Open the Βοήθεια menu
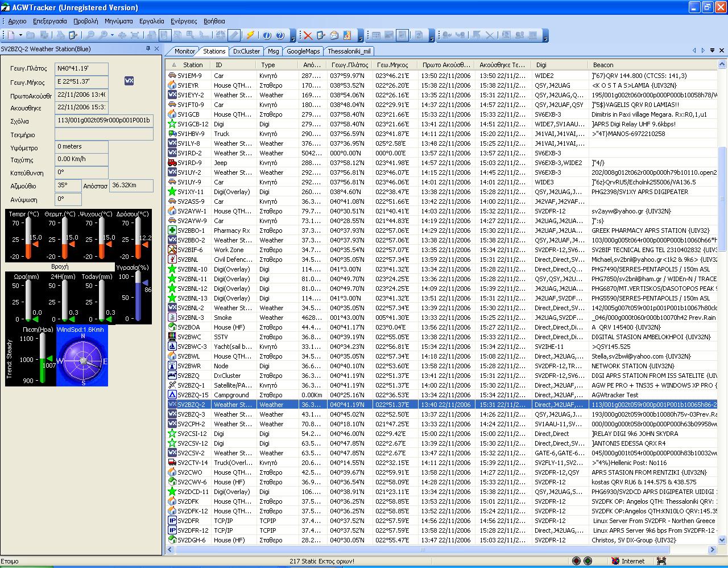728x568 pixels. point(214,21)
